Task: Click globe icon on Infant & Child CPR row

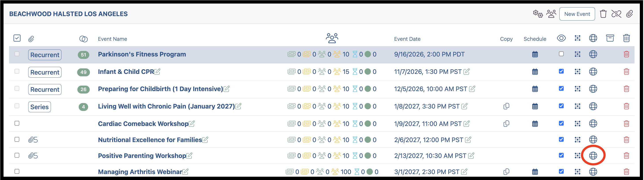Action: point(593,72)
